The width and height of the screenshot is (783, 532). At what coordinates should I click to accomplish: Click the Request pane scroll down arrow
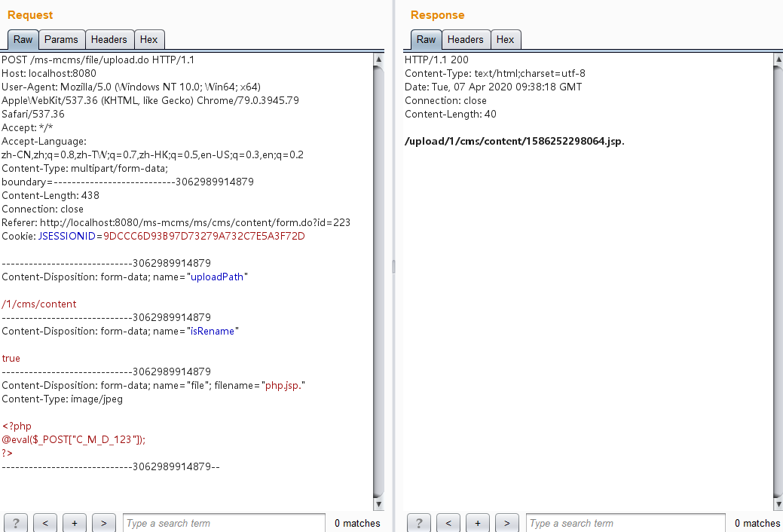click(x=378, y=504)
